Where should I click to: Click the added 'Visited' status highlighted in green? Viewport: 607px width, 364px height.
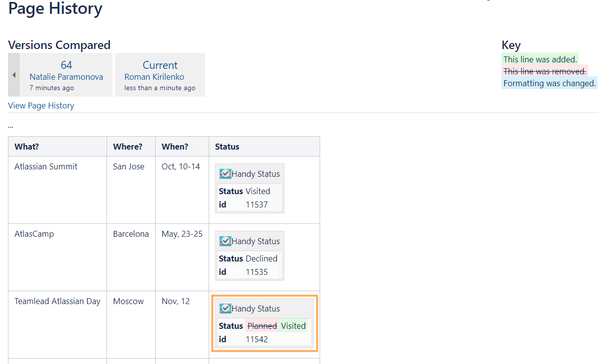(x=293, y=326)
